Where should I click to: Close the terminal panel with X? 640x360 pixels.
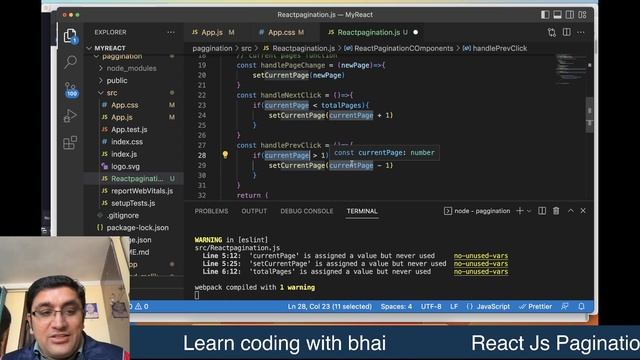pyautogui.click(x=583, y=211)
